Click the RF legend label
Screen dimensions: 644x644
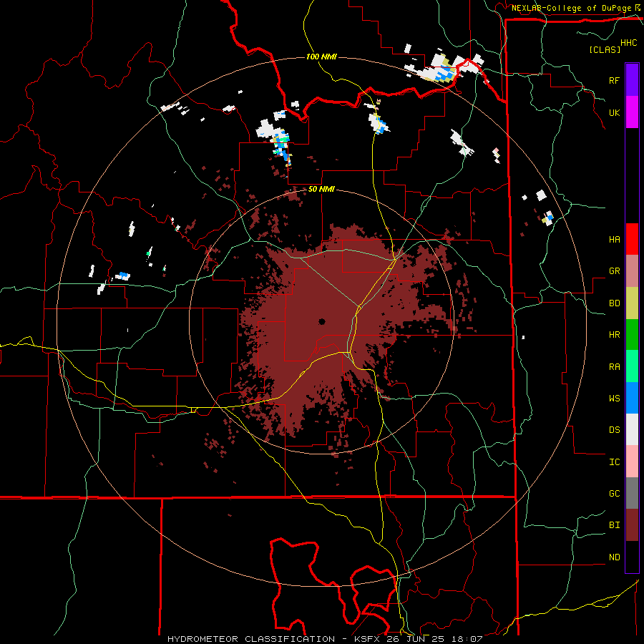[614, 80]
